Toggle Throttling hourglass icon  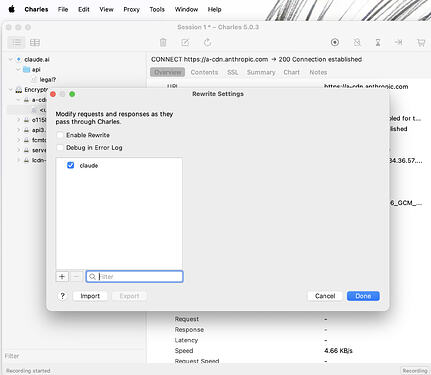[x=378, y=42]
